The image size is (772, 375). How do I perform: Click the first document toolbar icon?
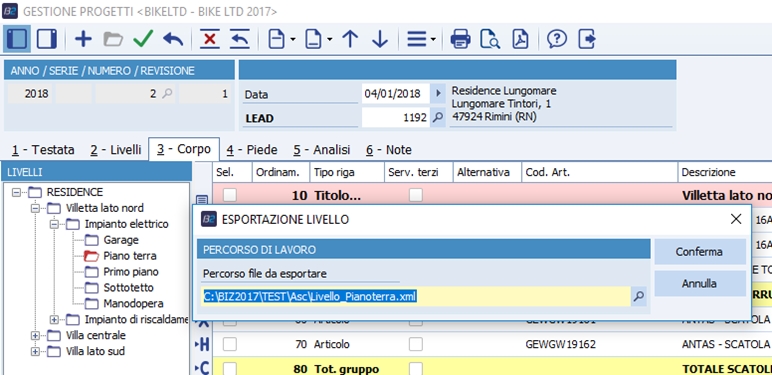point(277,39)
